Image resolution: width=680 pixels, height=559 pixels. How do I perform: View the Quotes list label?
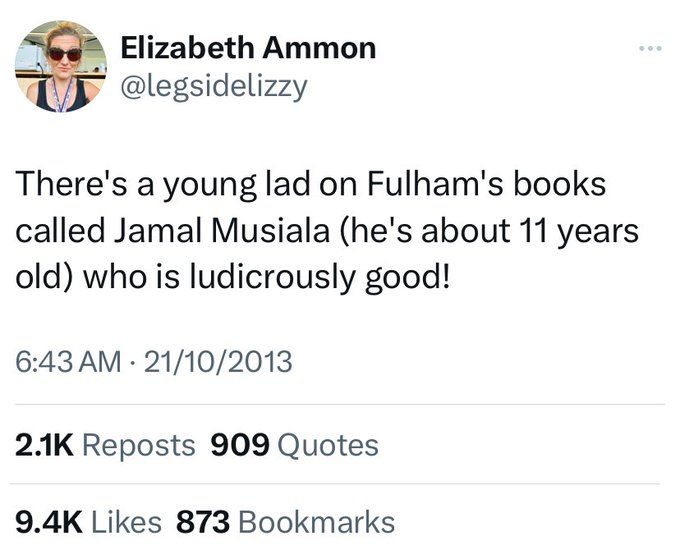coord(327,444)
